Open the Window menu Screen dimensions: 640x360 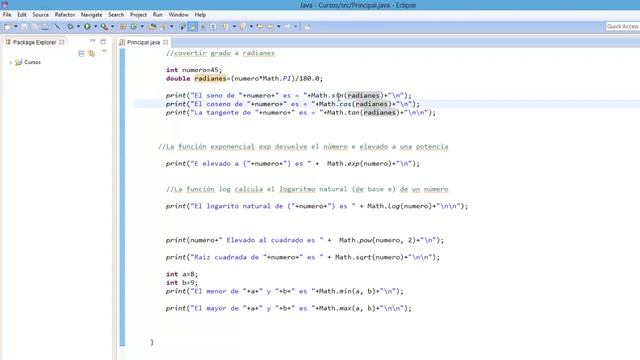[178, 15]
